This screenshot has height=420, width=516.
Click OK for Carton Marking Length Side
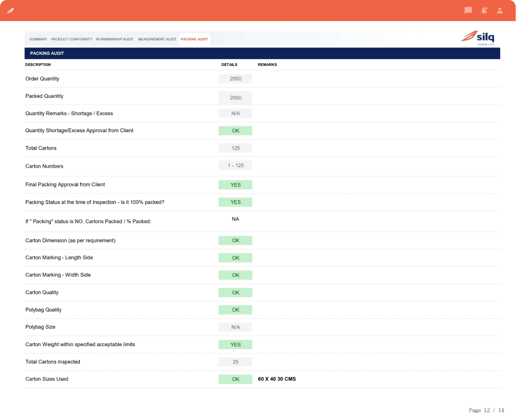(x=235, y=258)
